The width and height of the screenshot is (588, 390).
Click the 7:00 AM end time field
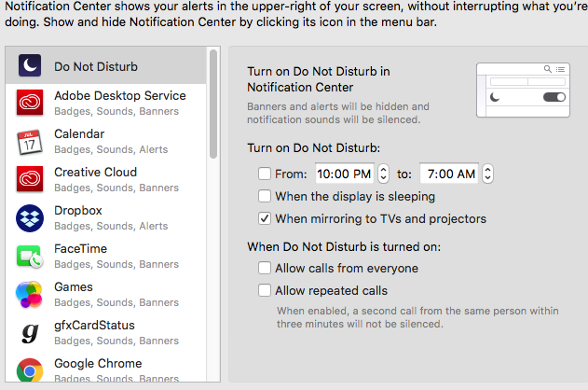click(449, 174)
